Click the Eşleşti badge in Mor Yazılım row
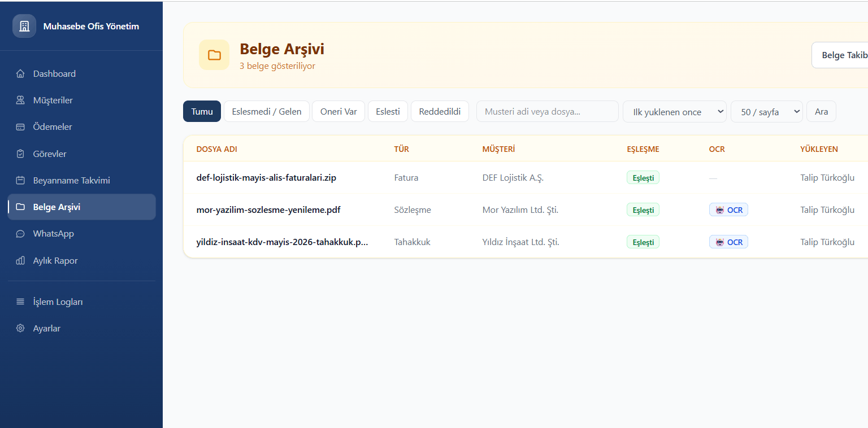868x428 pixels. tap(643, 210)
